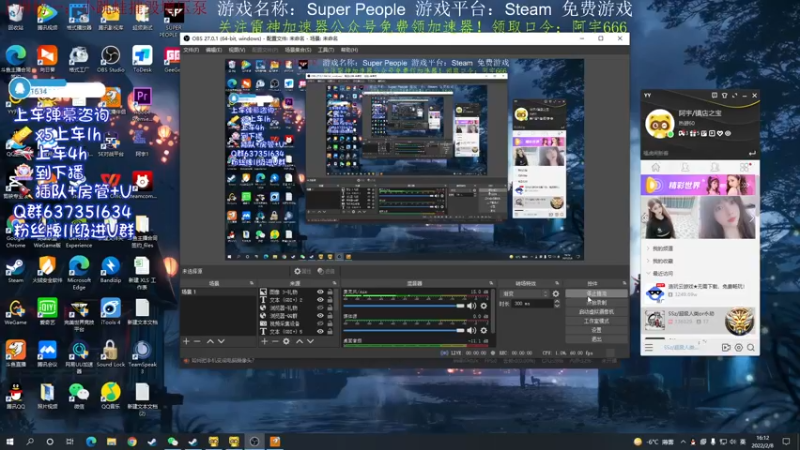800x450 pixels.
Task: Lock the 图像 3-礼物 source
Action: pos(330,292)
